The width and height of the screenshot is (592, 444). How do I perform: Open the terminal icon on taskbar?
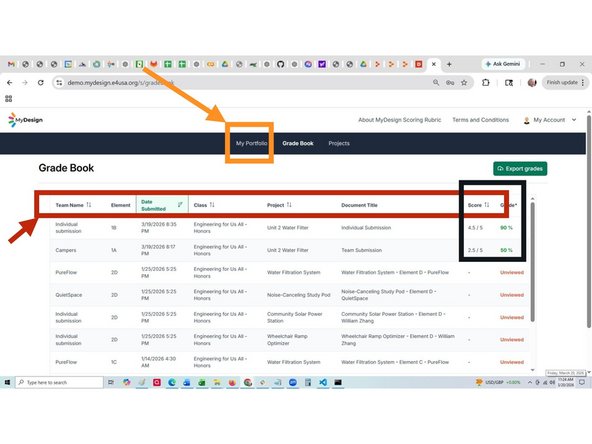(x=338, y=382)
